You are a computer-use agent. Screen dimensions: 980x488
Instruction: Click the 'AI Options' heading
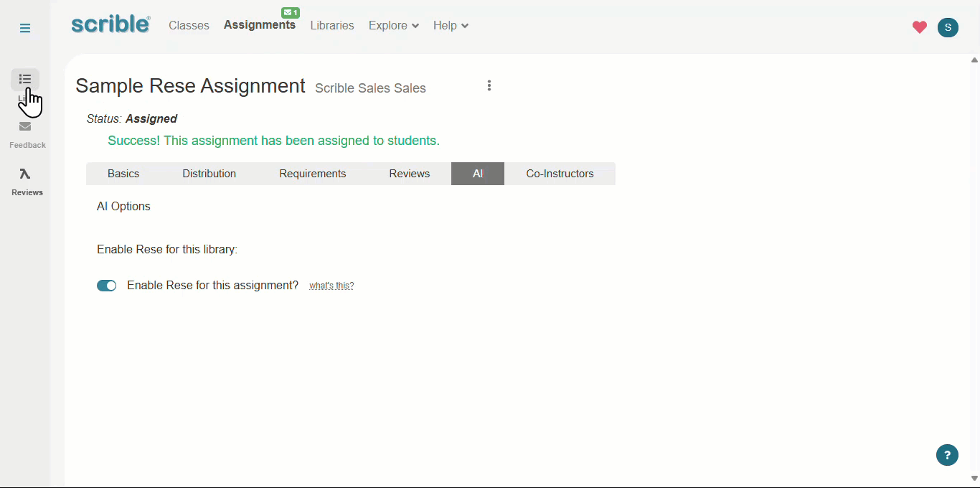[x=123, y=207]
